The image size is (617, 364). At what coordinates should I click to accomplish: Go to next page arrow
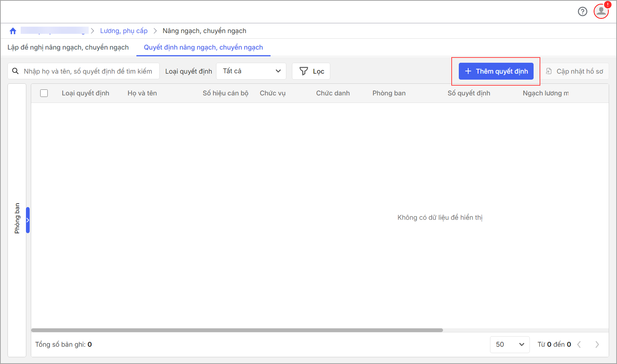tap(597, 344)
